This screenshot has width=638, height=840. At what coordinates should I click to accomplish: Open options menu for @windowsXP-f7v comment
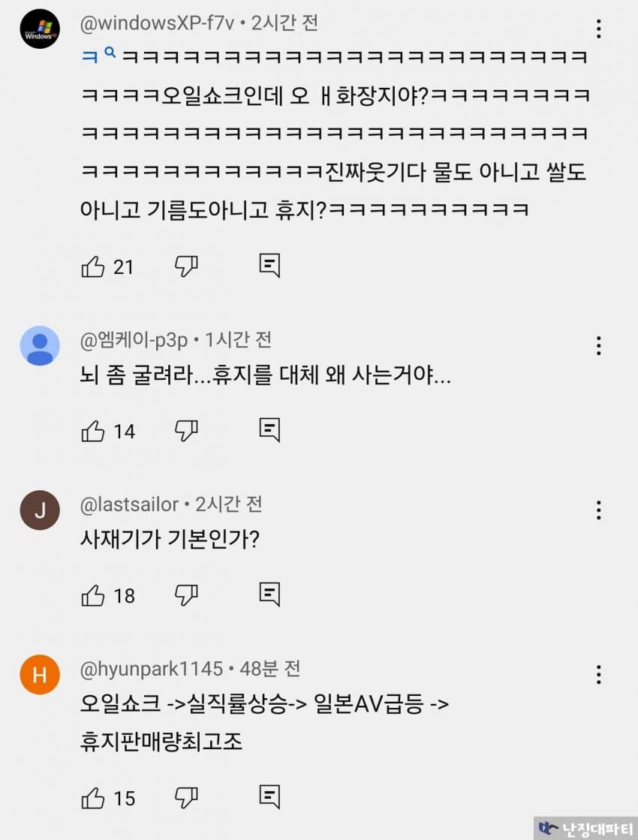pyautogui.click(x=598, y=29)
